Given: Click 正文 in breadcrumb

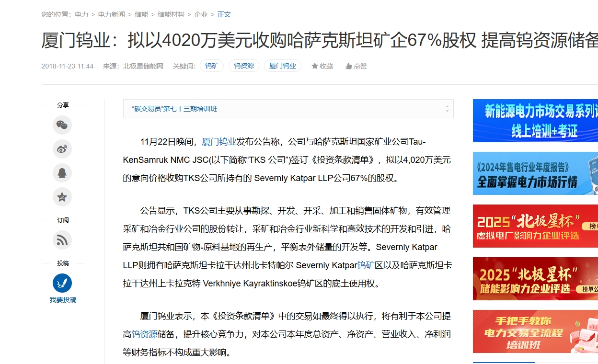Looking at the screenshot, I should [224, 14].
